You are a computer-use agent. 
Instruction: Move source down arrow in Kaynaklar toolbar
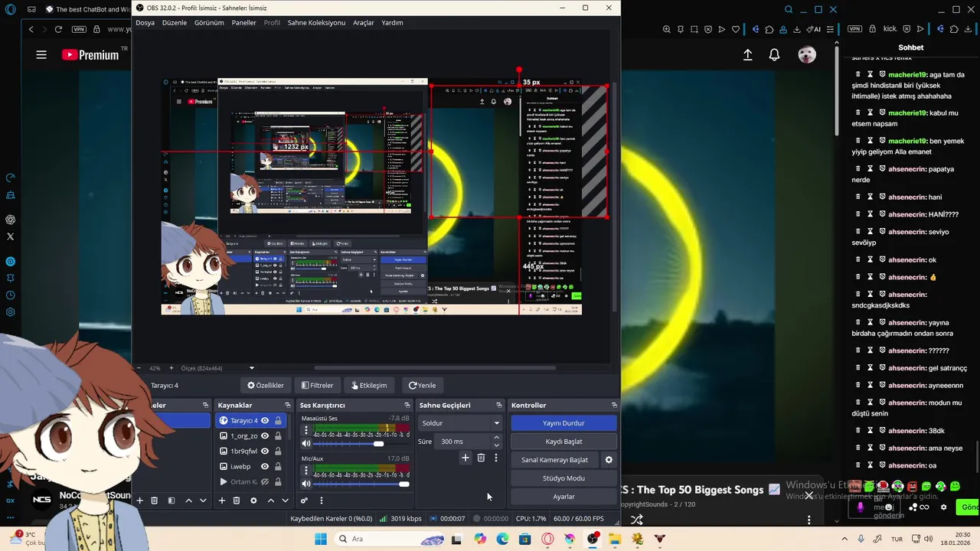pyautogui.click(x=285, y=500)
